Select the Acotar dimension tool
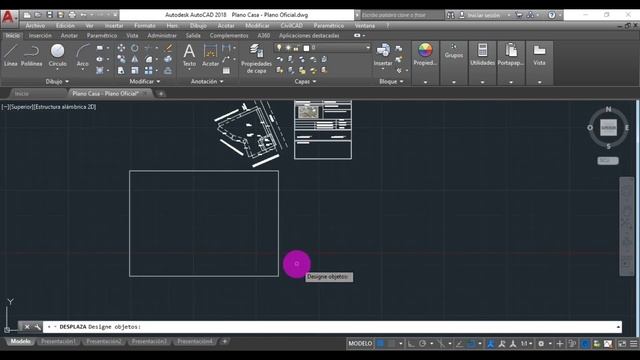The image size is (640, 360). point(210,55)
